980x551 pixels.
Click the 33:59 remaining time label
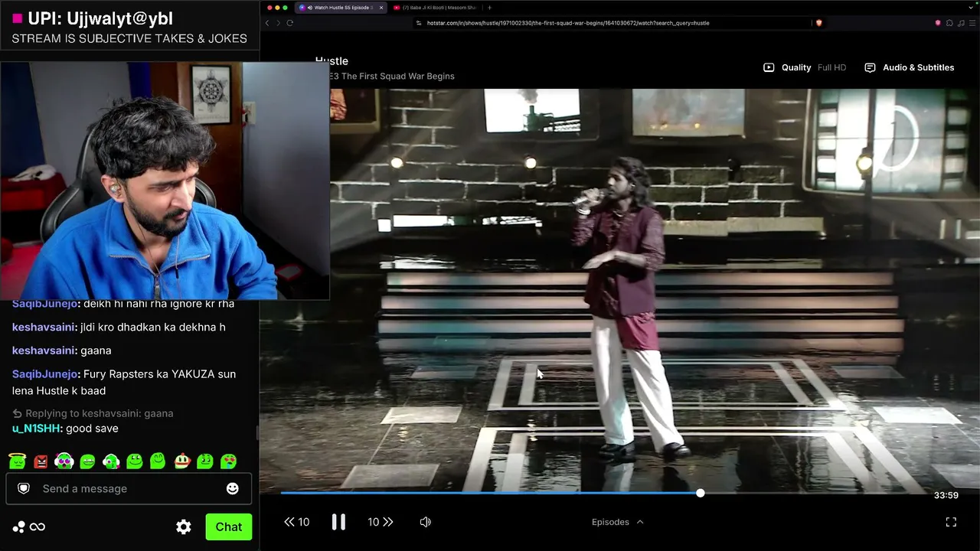(x=946, y=495)
